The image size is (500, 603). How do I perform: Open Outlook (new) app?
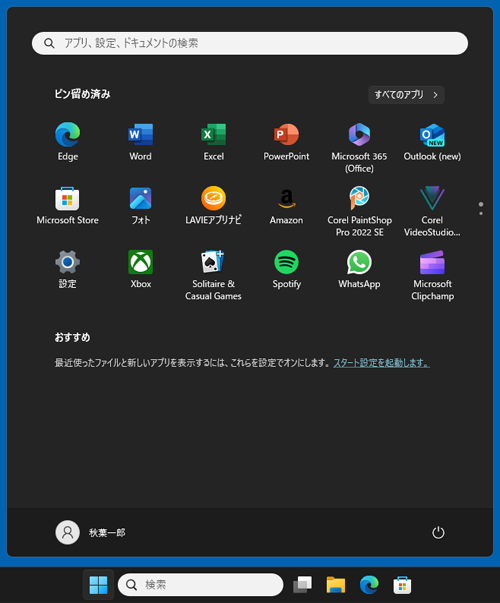[432, 142]
